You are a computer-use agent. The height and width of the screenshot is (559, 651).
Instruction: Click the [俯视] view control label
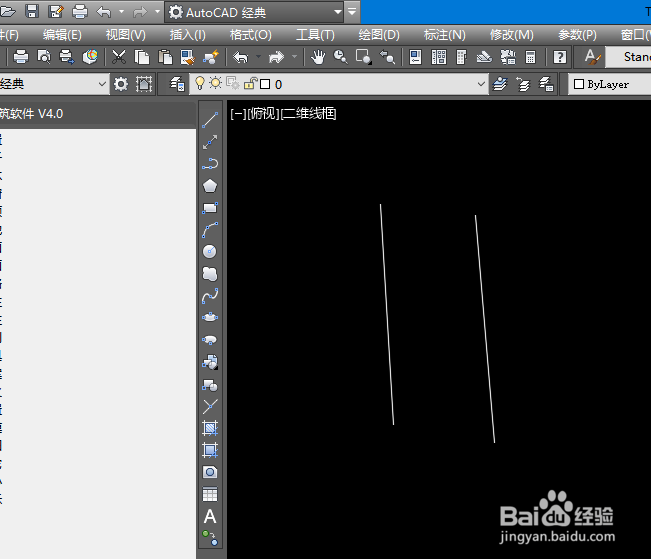264,113
